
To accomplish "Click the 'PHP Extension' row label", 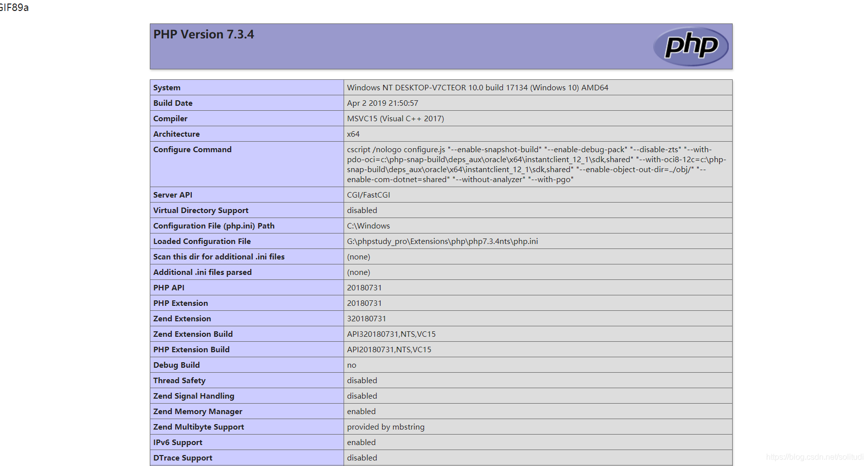I will point(181,303).
